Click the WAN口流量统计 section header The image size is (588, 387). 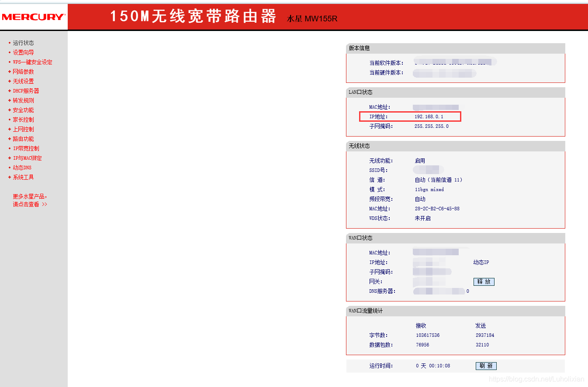(x=456, y=311)
